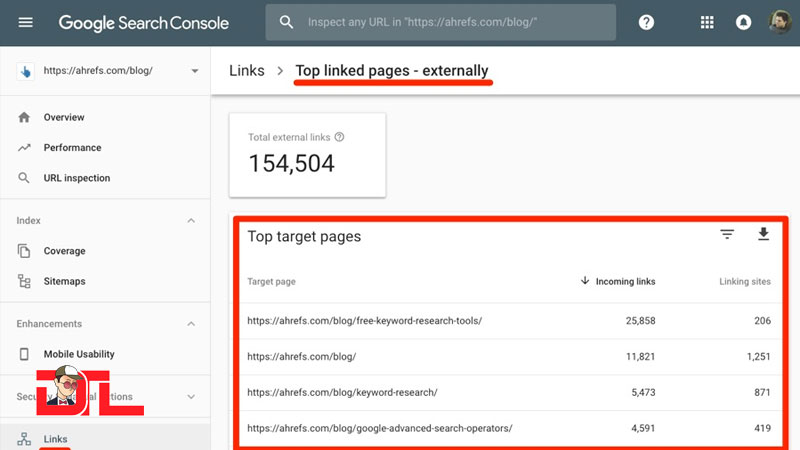Open the Coverage report
The height and width of the screenshot is (450, 800).
64,251
